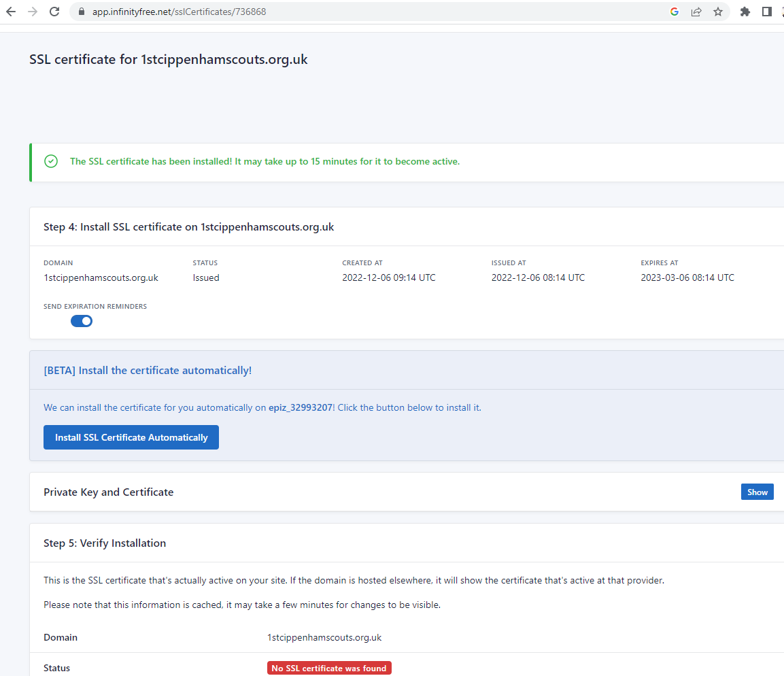Show the Private Key and Certificate

tap(757, 492)
